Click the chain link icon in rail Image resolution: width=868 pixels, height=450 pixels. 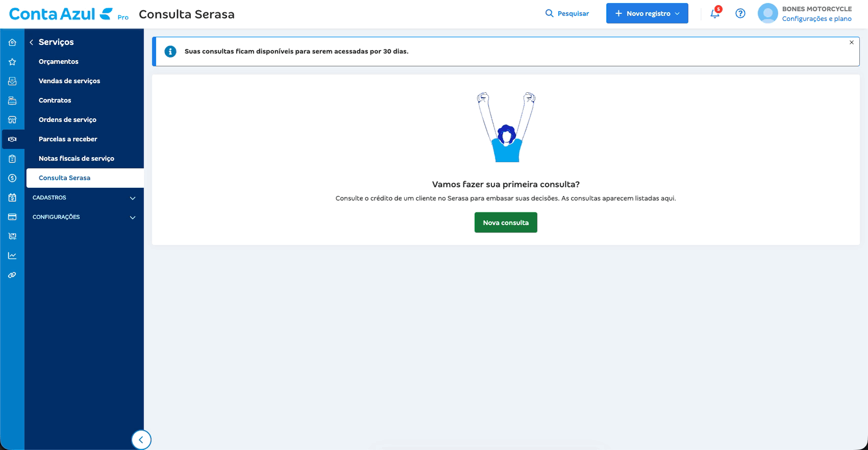coord(12,275)
